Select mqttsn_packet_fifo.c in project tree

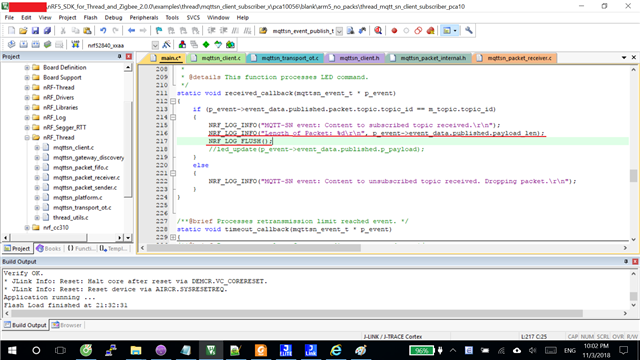coord(80,168)
